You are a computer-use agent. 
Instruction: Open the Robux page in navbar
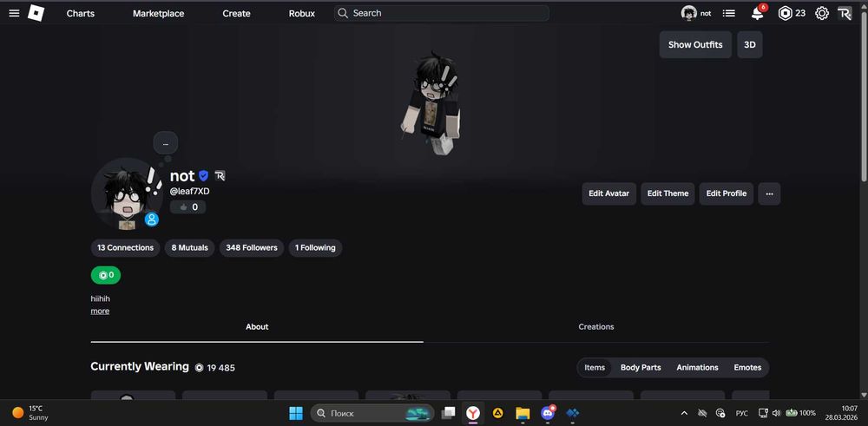point(302,13)
